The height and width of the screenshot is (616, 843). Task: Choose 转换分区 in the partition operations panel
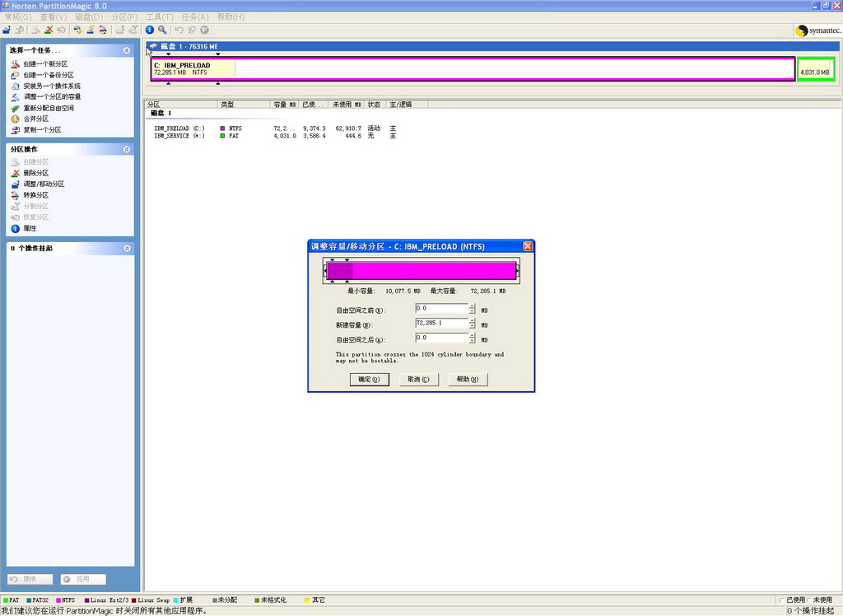35,195
